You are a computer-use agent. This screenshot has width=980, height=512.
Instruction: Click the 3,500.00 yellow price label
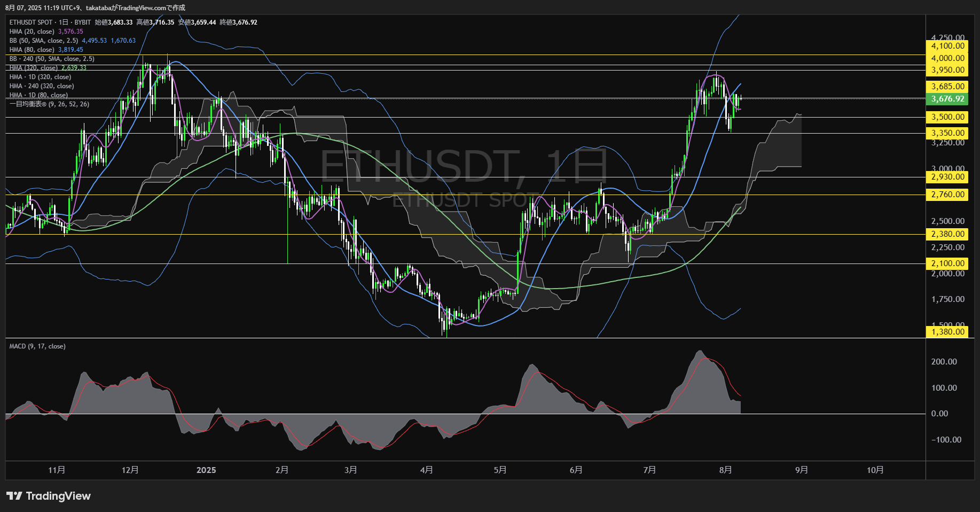coord(948,117)
